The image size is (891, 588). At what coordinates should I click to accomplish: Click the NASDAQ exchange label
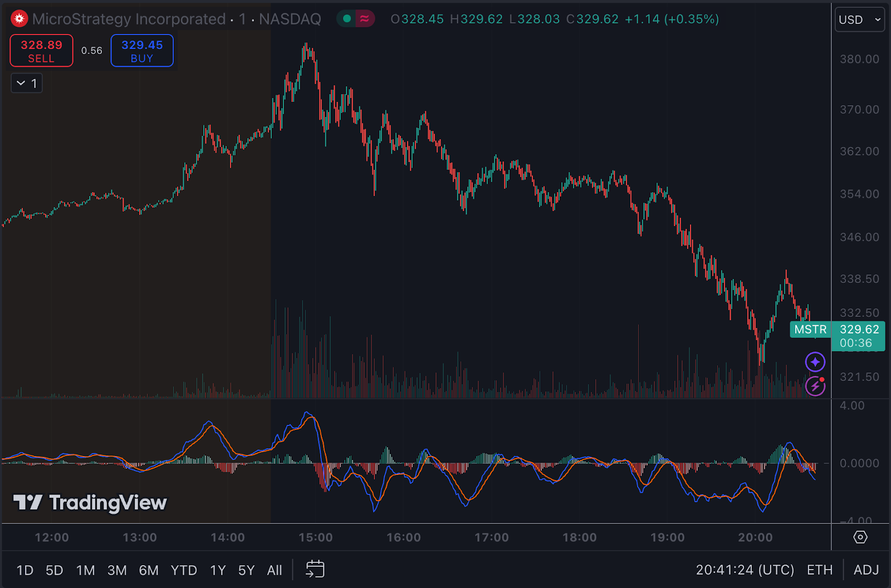(290, 19)
